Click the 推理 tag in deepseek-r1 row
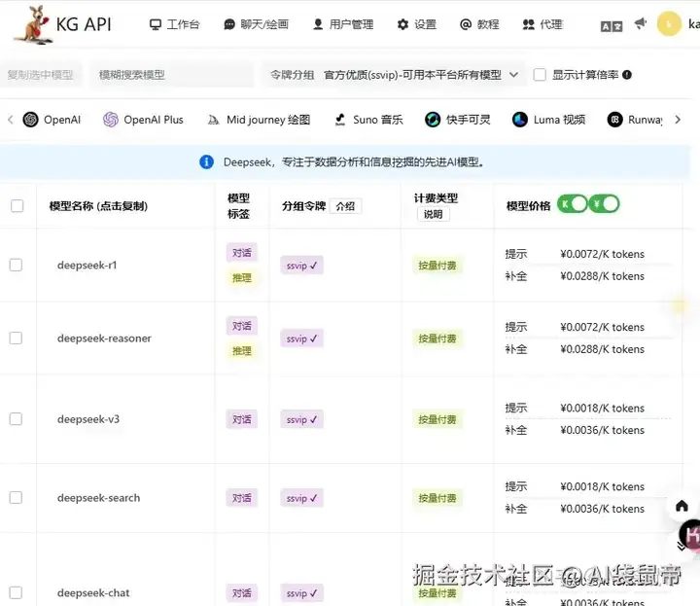The image size is (700, 606). pos(241,278)
